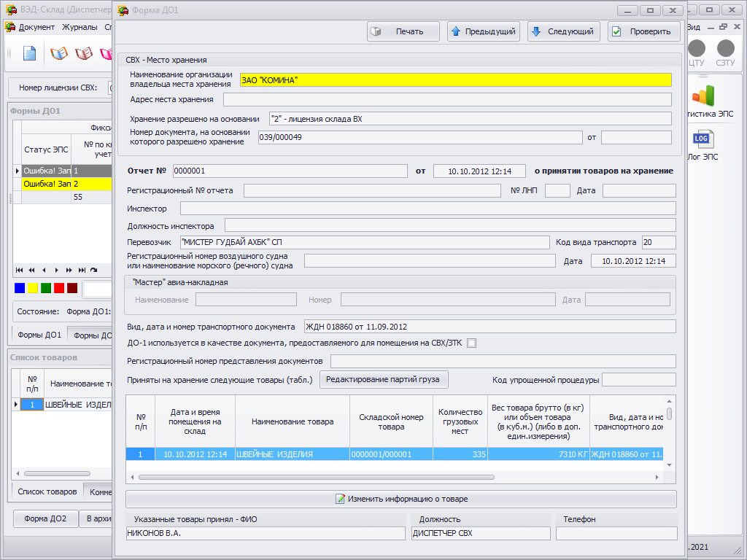Click the first open-book journal toolbar icon

pyautogui.click(x=58, y=53)
